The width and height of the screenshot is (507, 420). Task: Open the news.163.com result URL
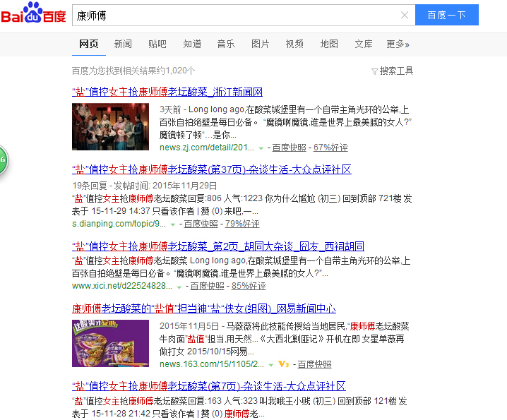pyautogui.click(x=211, y=364)
